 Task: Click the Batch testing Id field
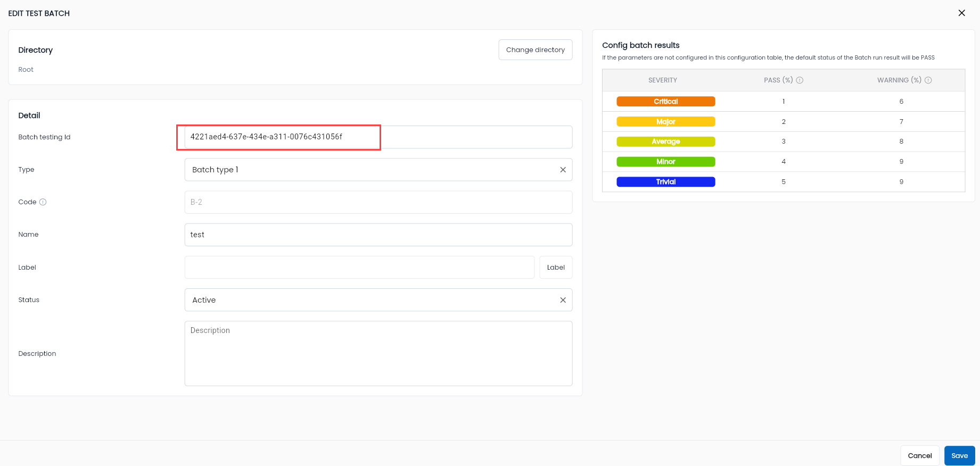(378, 137)
